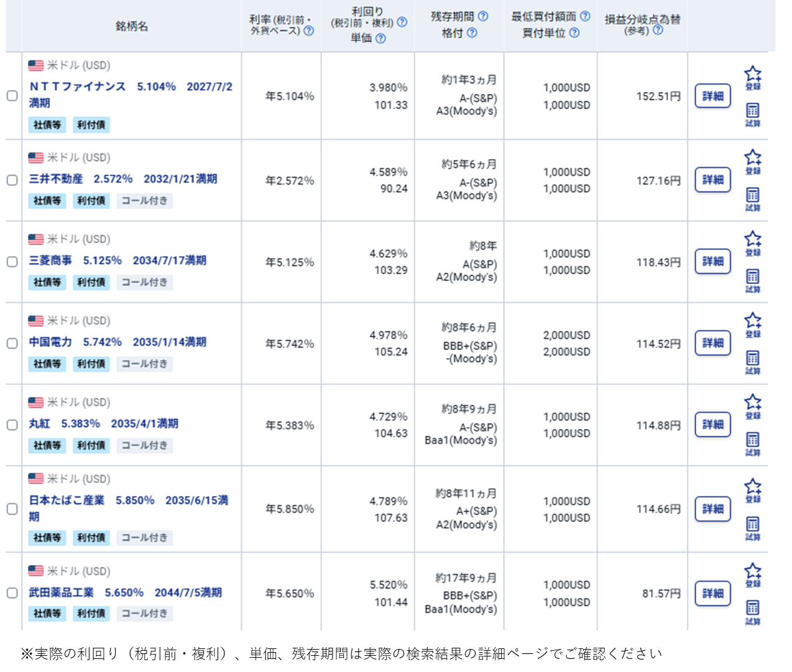Screen dimensions: 792x672
Task: Select the 三菱商事 bond row checkbox
Action: [12, 262]
